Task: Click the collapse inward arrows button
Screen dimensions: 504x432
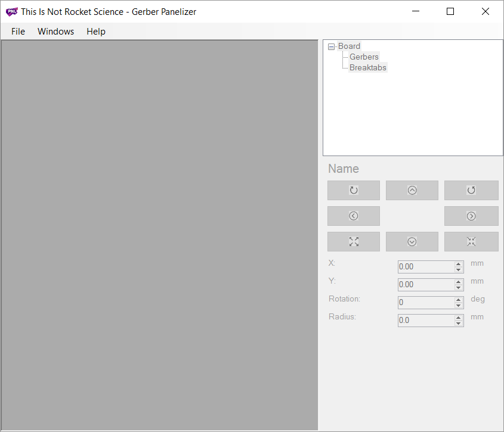Action: pyautogui.click(x=471, y=241)
